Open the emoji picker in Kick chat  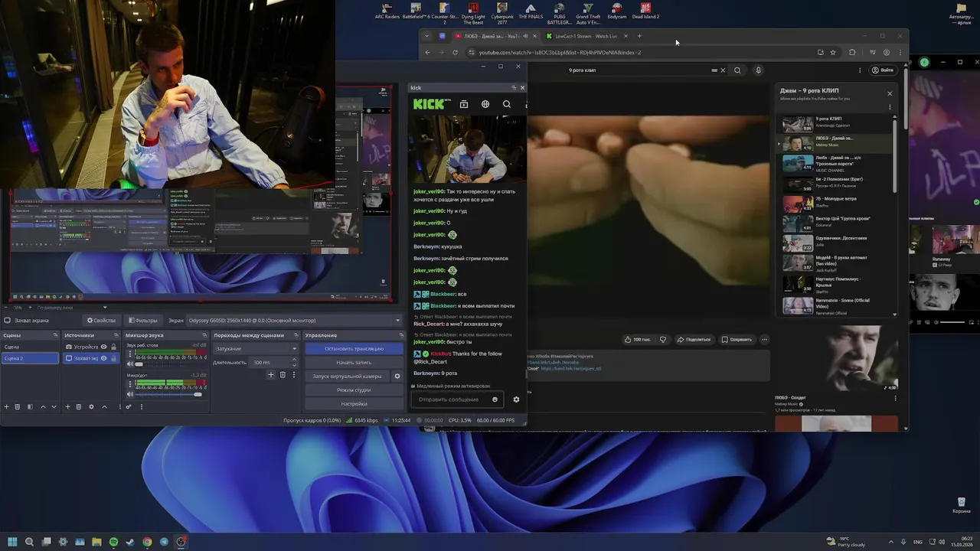click(495, 399)
